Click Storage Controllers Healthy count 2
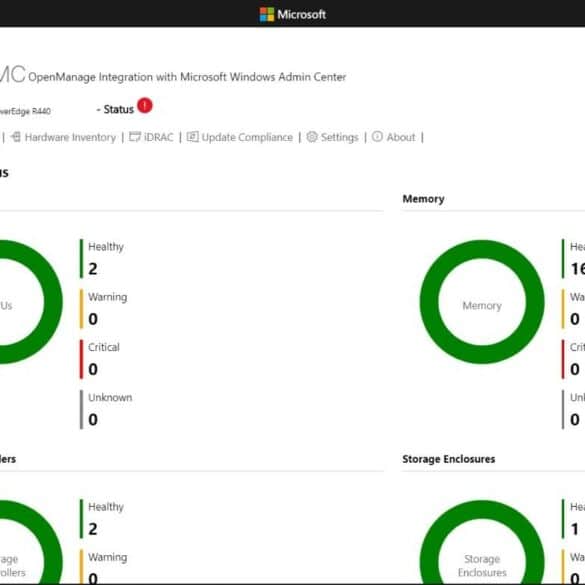585x585 pixels. click(x=93, y=529)
